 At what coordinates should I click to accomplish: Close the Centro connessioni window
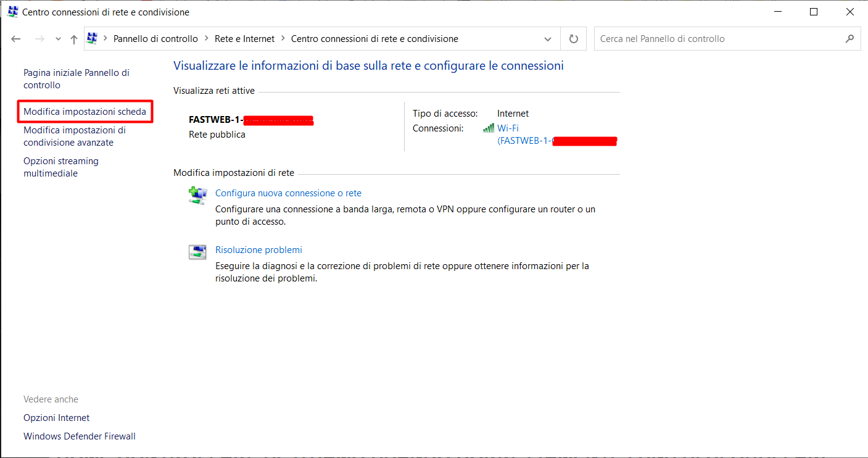tap(849, 12)
